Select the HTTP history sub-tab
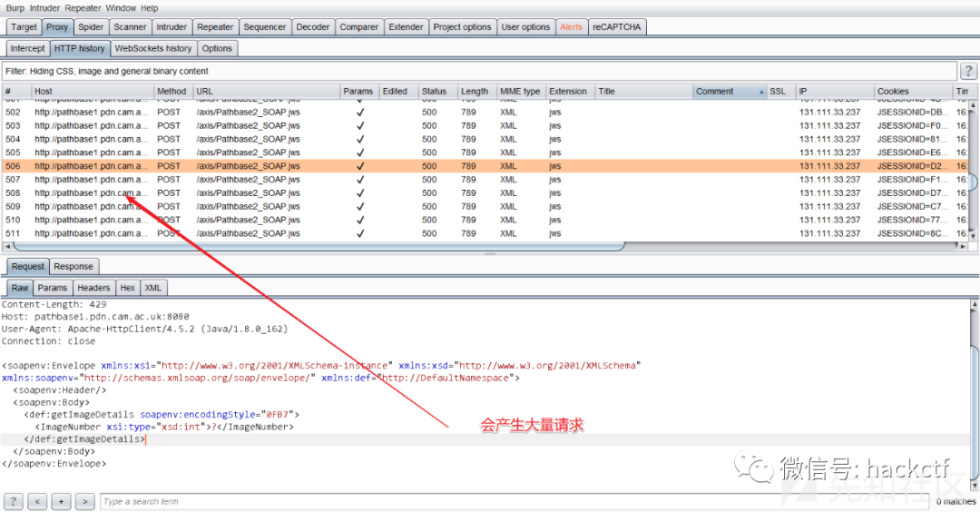The width and height of the screenshot is (980, 512). [x=79, y=48]
